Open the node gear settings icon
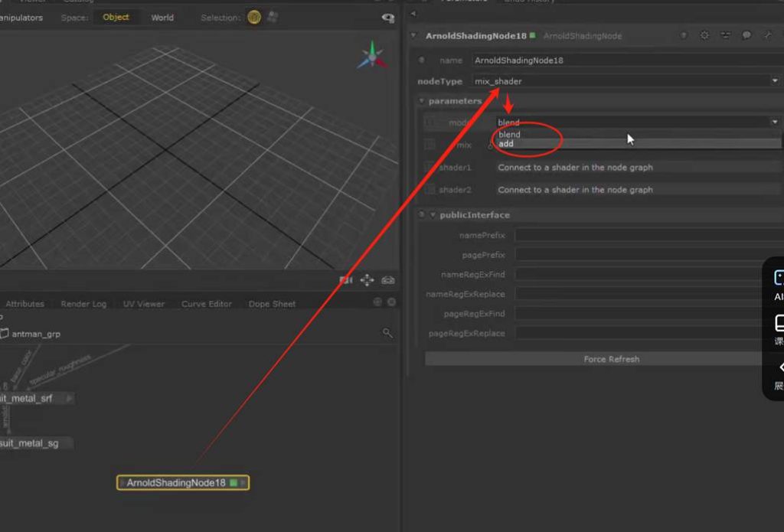Screen dimensions: 784x532 [705, 36]
